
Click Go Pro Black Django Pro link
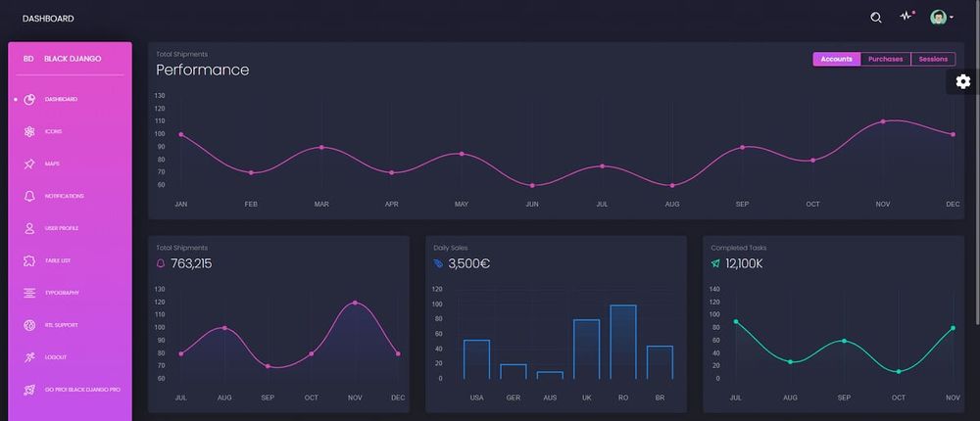point(82,390)
